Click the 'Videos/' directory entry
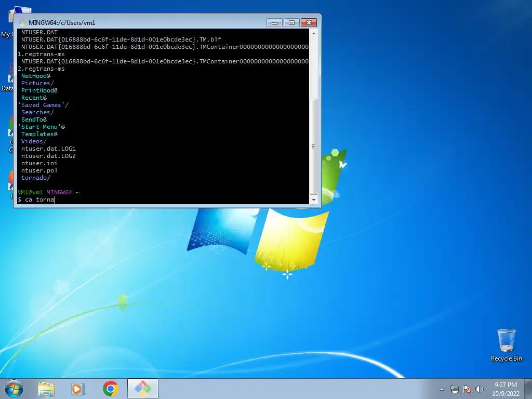This screenshot has width=532, height=399. [x=34, y=141]
